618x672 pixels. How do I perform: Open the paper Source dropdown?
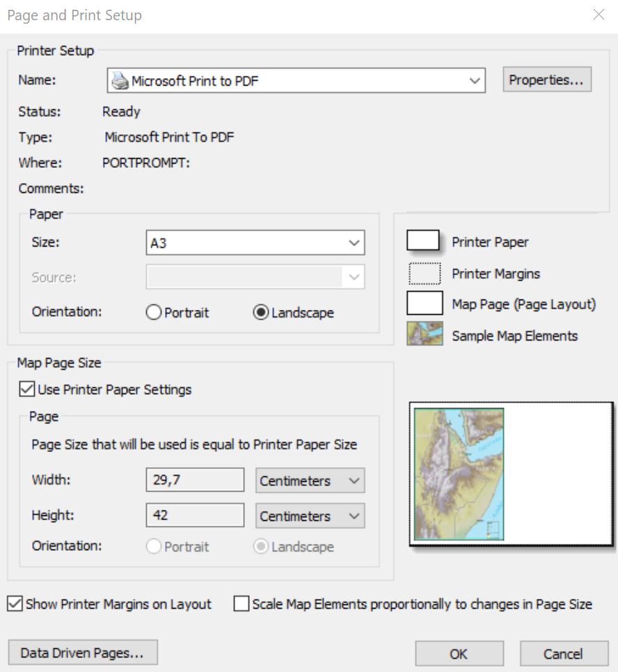coord(354,277)
